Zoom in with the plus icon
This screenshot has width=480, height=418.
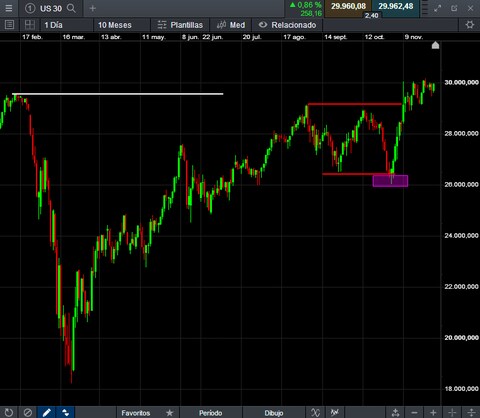click(x=433, y=413)
